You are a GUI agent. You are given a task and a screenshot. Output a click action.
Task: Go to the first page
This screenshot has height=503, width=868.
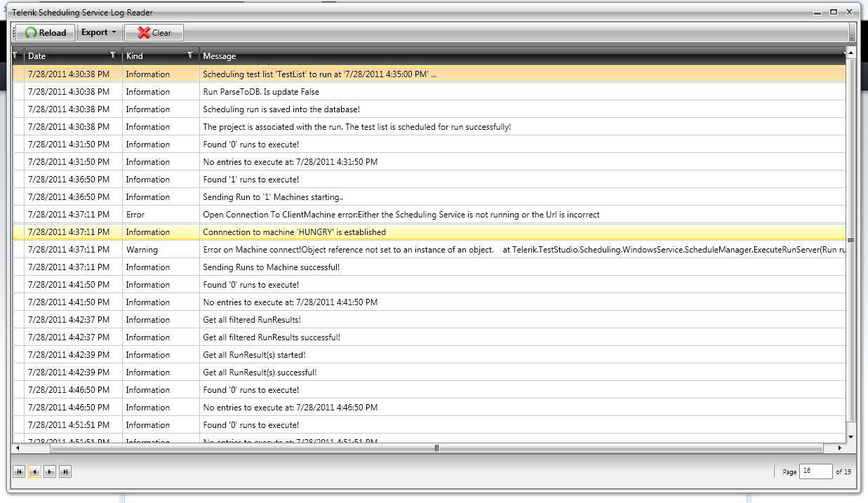(19, 472)
